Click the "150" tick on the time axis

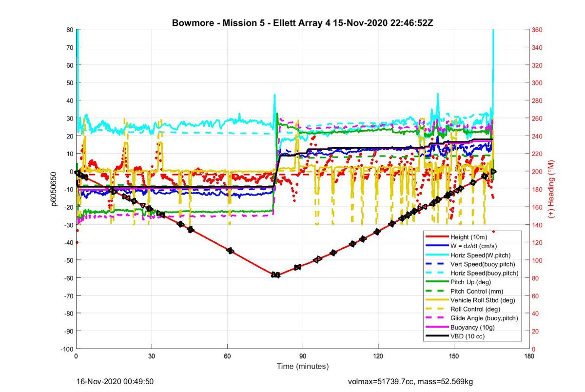pyautogui.click(x=454, y=356)
